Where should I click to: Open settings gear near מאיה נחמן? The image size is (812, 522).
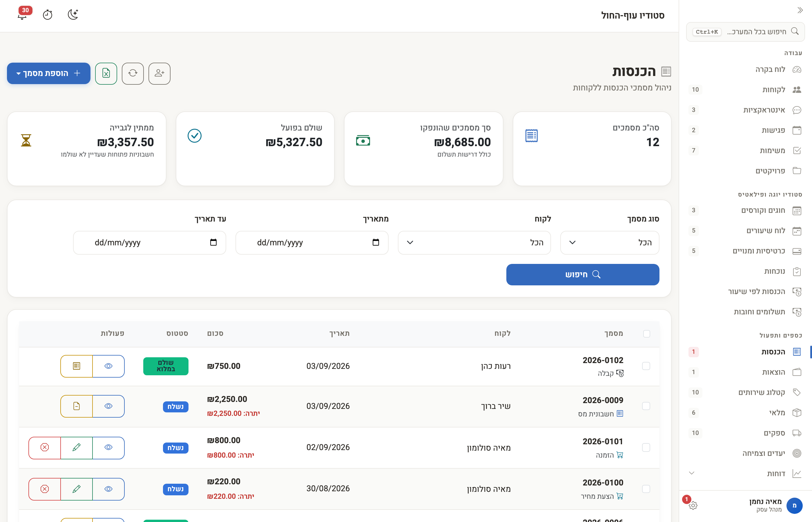[693, 505]
